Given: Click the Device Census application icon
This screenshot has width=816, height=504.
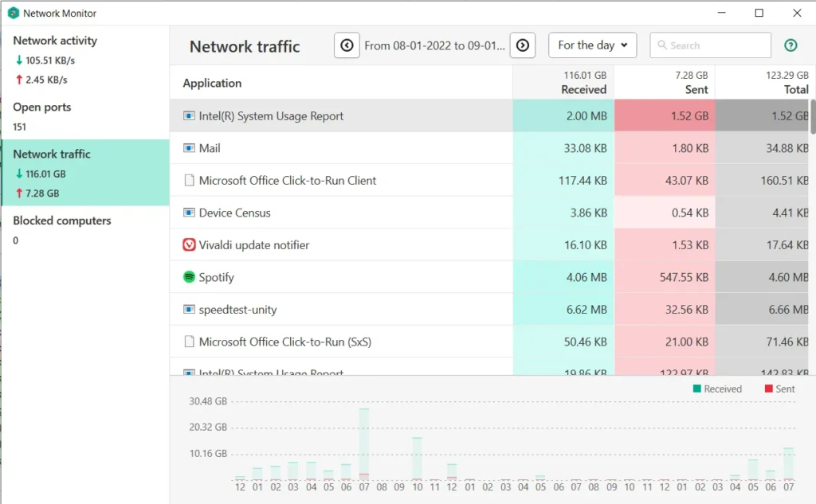Looking at the screenshot, I should pyautogui.click(x=189, y=213).
